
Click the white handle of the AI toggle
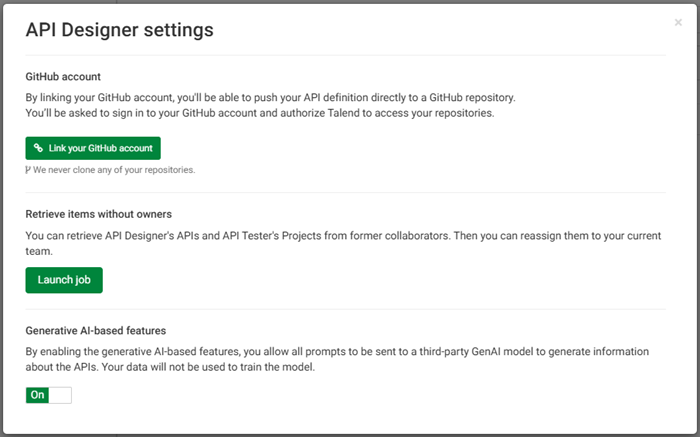click(x=60, y=395)
